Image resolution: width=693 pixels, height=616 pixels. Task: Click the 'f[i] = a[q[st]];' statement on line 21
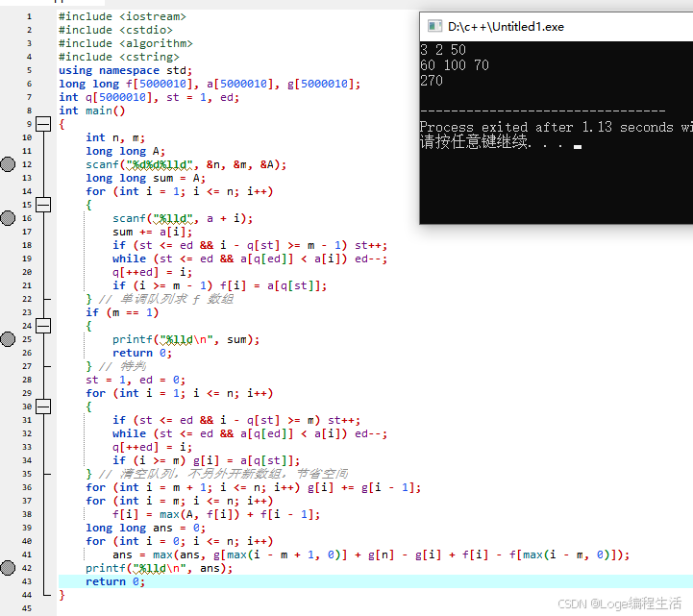(x=274, y=285)
